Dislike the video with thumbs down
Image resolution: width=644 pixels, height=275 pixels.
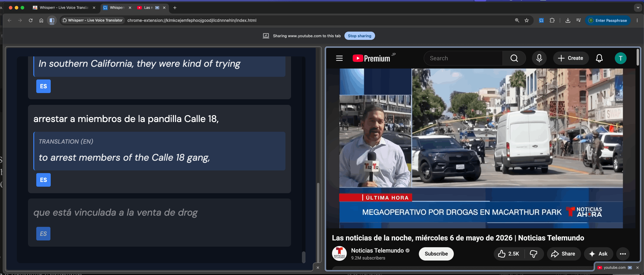(x=534, y=254)
